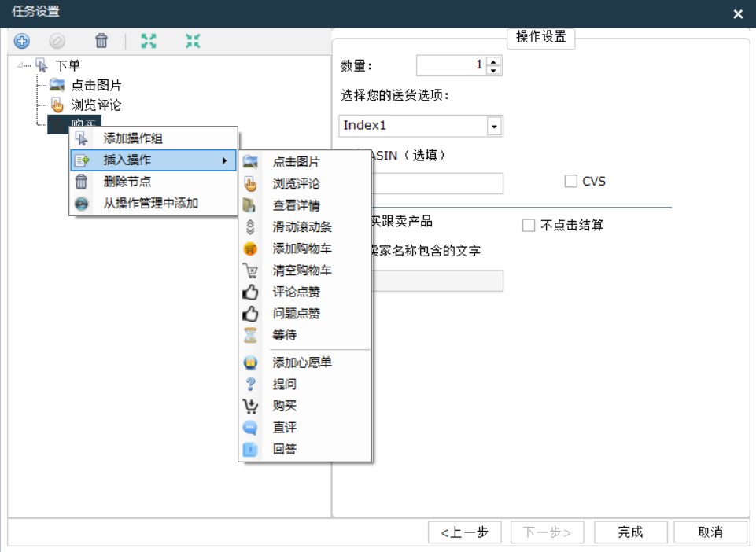Click the trash delete toolbar icon
This screenshot has height=552, width=756.
click(x=101, y=41)
